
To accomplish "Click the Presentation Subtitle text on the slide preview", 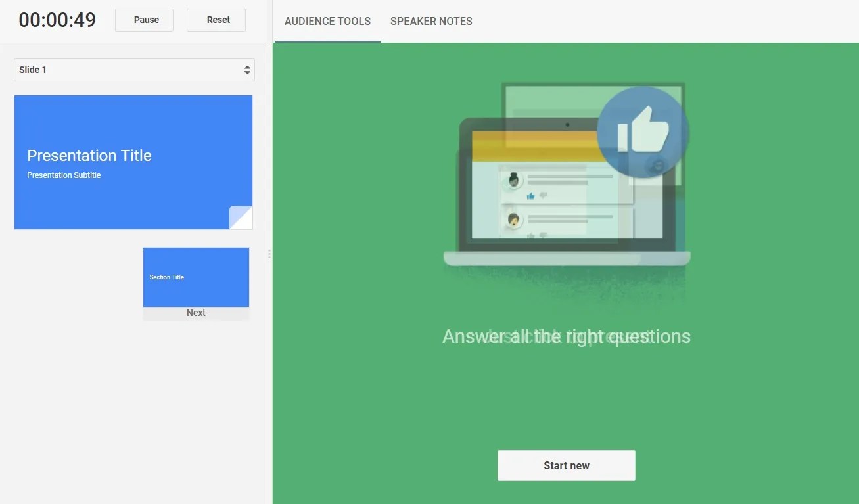I will click(x=64, y=175).
